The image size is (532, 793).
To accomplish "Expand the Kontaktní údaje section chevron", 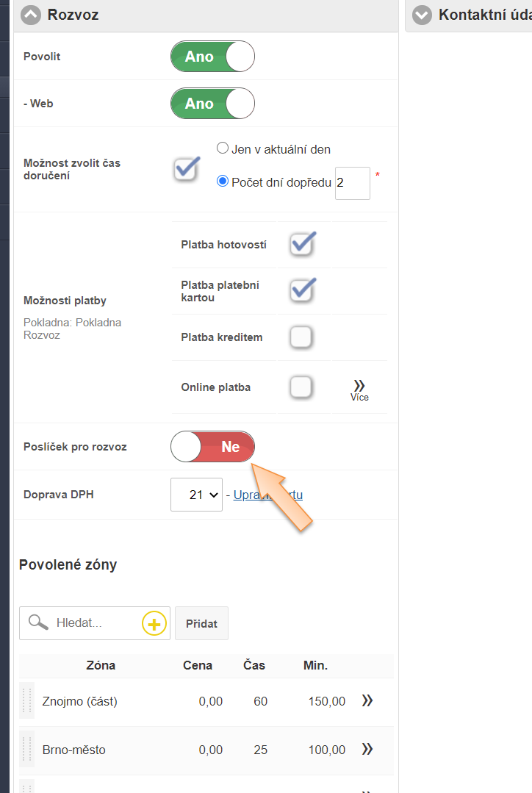I will tap(422, 15).
